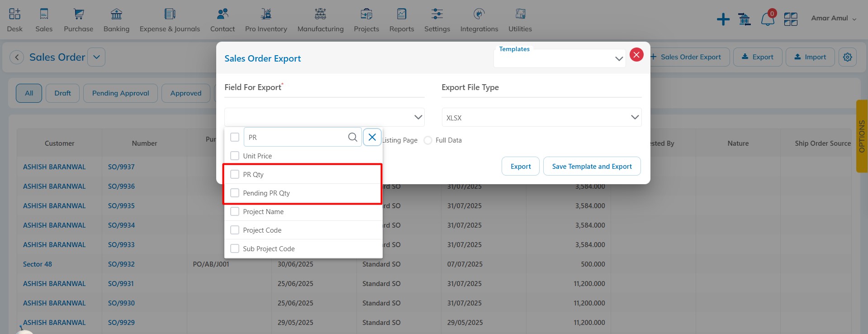Open the Desk module icon
Viewport: 868px width, 334px height.
(x=14, y=14)
